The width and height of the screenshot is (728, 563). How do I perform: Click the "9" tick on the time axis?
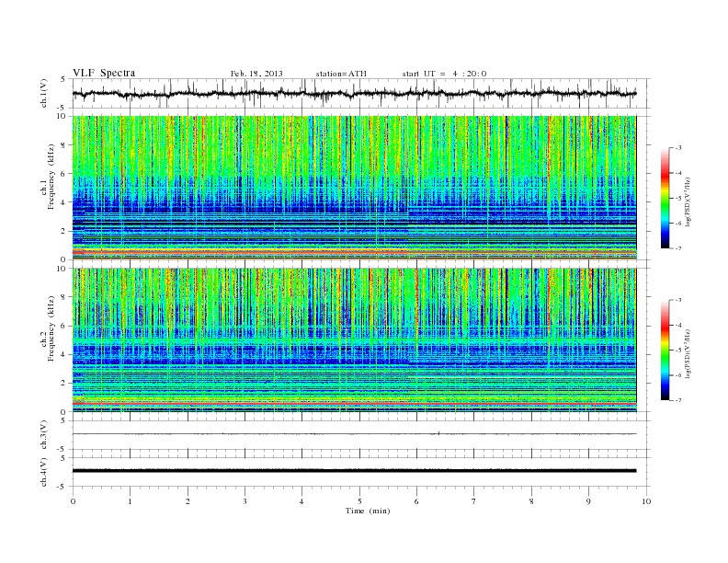[588, 501]
